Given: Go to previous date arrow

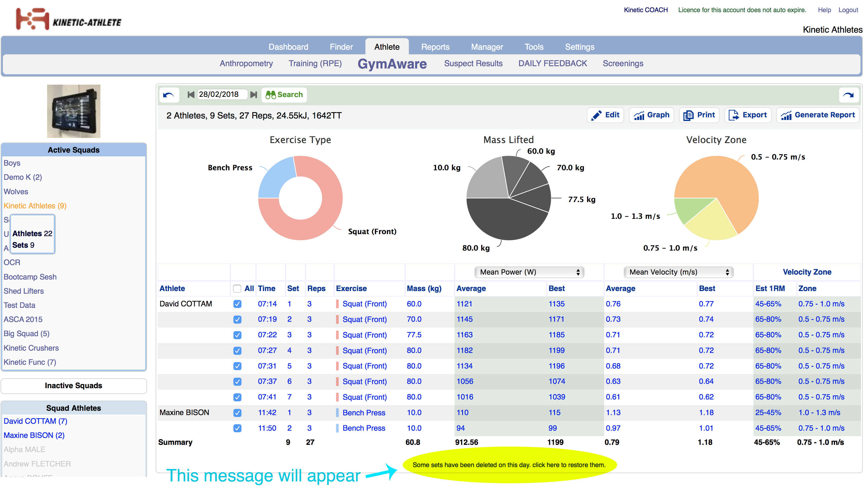Looking at the screenshot, I should [x=191, y=94].
